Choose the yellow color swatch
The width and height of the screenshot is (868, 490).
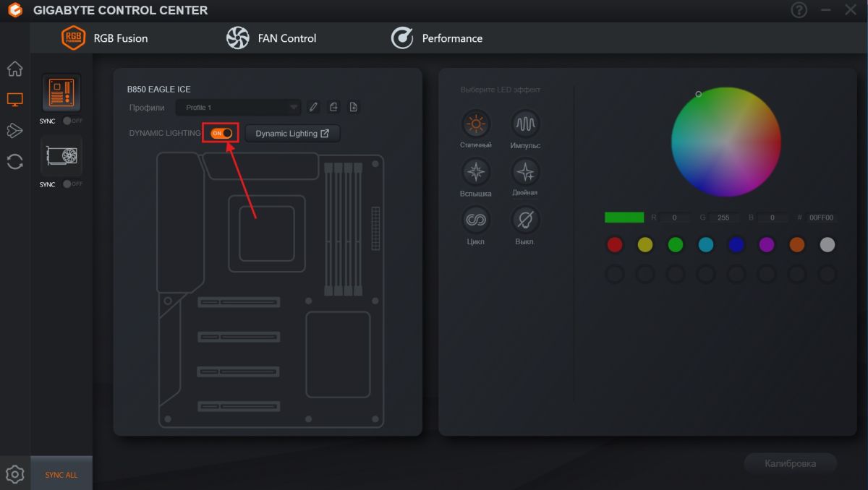pos(645,245)
